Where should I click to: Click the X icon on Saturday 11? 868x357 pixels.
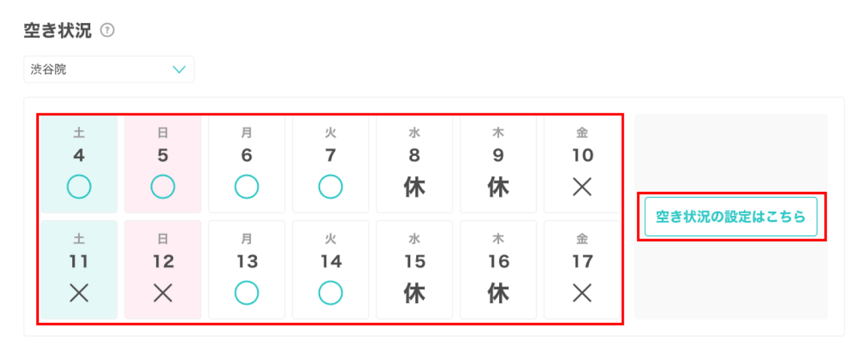click(x=79, y=293)
